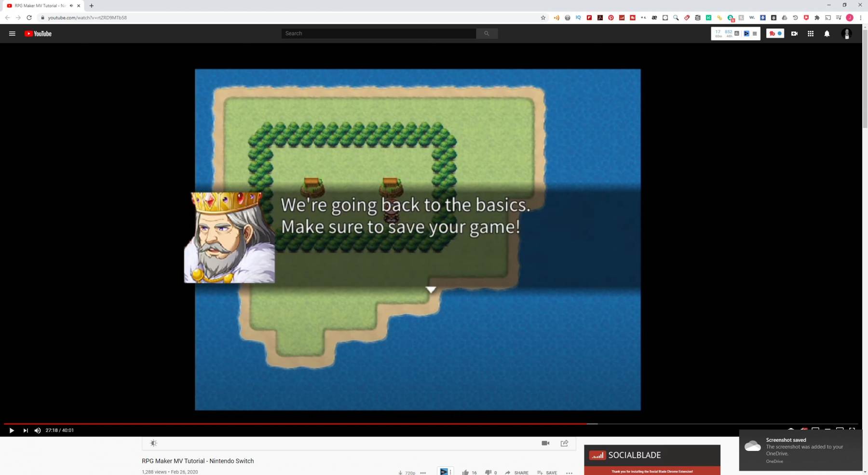The height and width of the screenshot is (475, 868).
Task: Open the Chrome extensions puzzle icon
Action: [x=817, y=17]
